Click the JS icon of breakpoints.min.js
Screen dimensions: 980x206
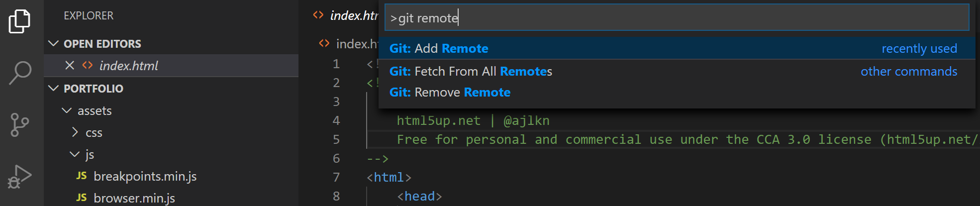coord(82,176)
